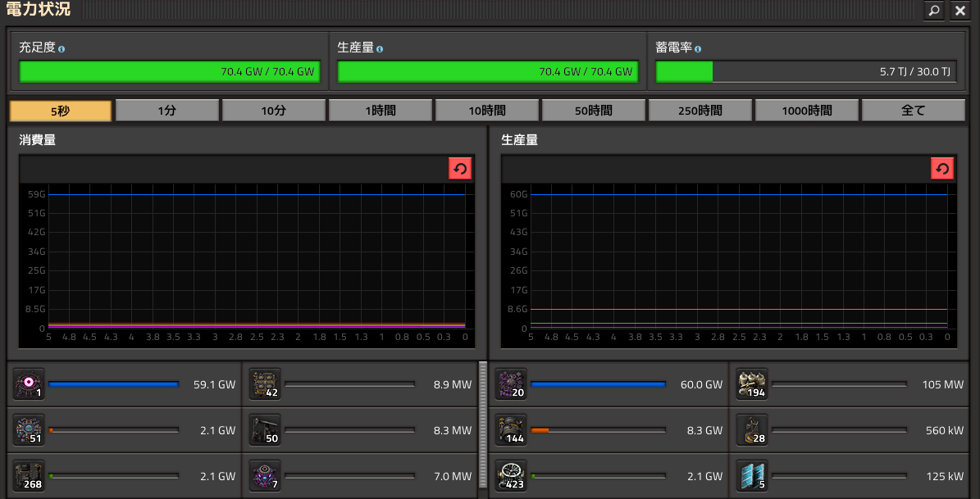The height and width of the screenshot is (499, 980).
Task: Click the 105 MW production value
Action: 942,385
